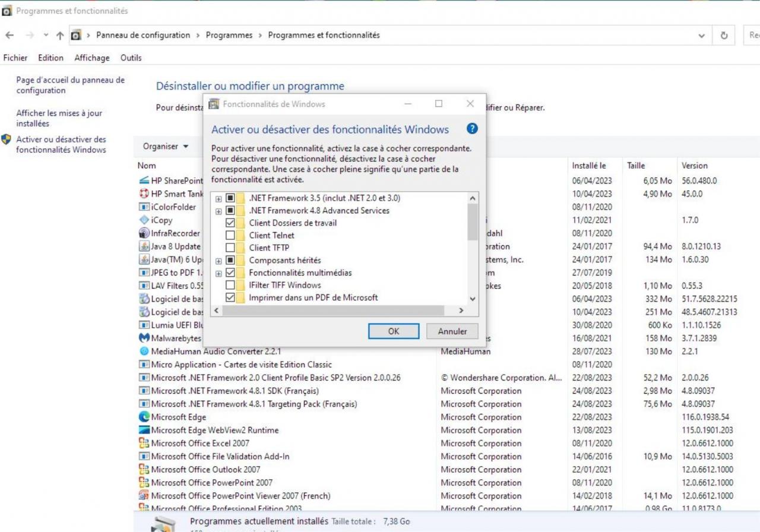Screen dimensions: 760x532
Task: Click the Microsoft Edge WebView2 Runtime icon
Action: pos(144,430)
